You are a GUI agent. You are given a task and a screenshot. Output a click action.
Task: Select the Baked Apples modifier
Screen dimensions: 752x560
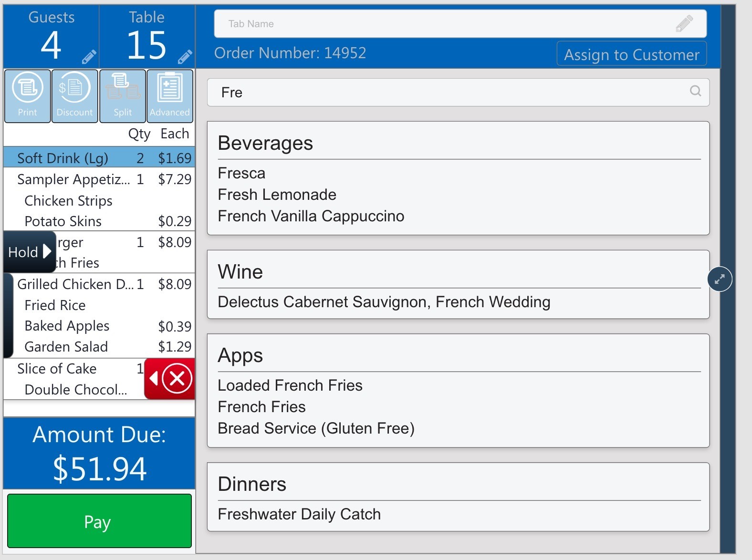[x=67, y=326]
